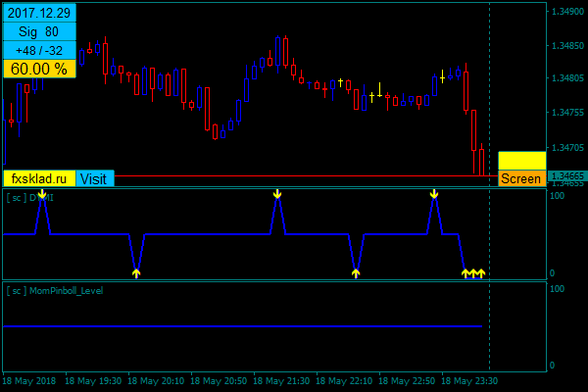The height and width of the screenshot is (392, 588).
Task: Click the 18 May 21:30 time label
Action: click(x=281, y=381)
